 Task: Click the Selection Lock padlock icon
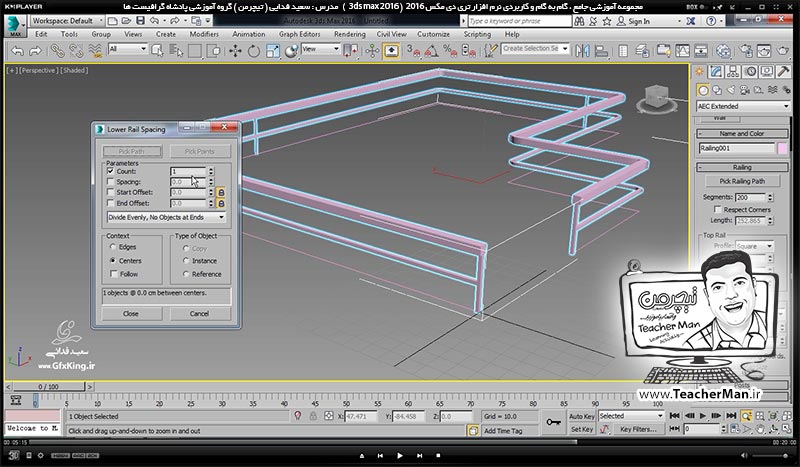(x=313, y=416)
